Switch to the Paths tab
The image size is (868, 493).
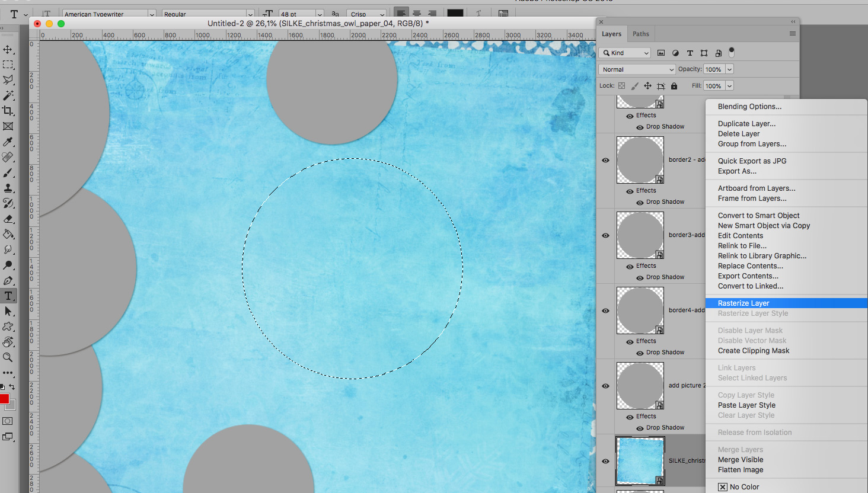coord(640,34)
